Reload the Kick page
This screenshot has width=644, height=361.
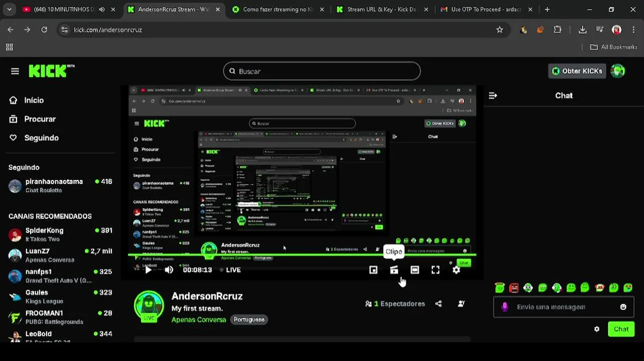click(44, 30)
